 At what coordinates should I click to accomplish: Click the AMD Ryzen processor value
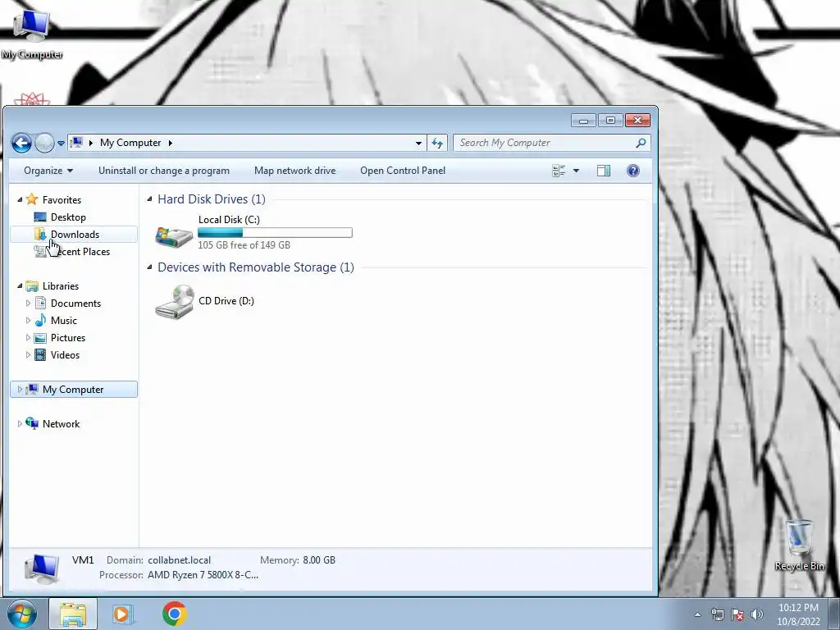pos(203,575)
